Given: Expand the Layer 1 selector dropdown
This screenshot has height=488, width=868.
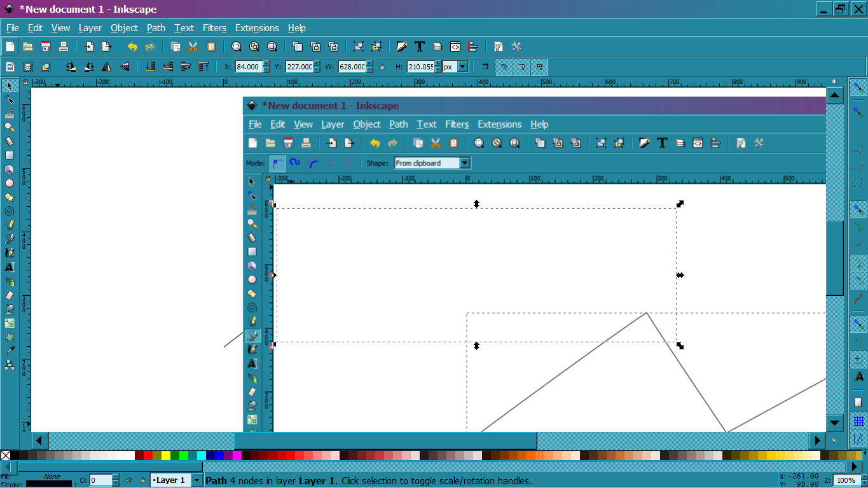Looking at the screenshot, I should click(x=196, y=480).
